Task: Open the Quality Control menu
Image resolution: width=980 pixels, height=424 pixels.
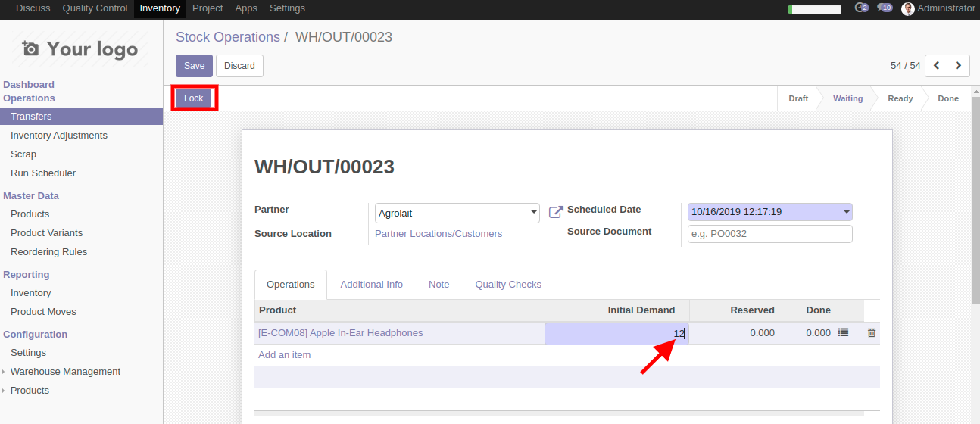Action: (x=95, y=8)
